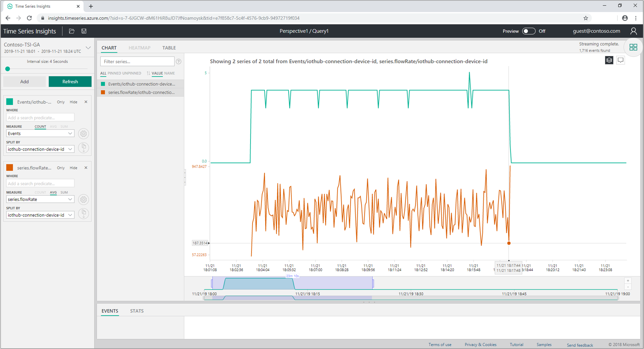
Task: Click the Refresh button
Action: click(70, 82)
